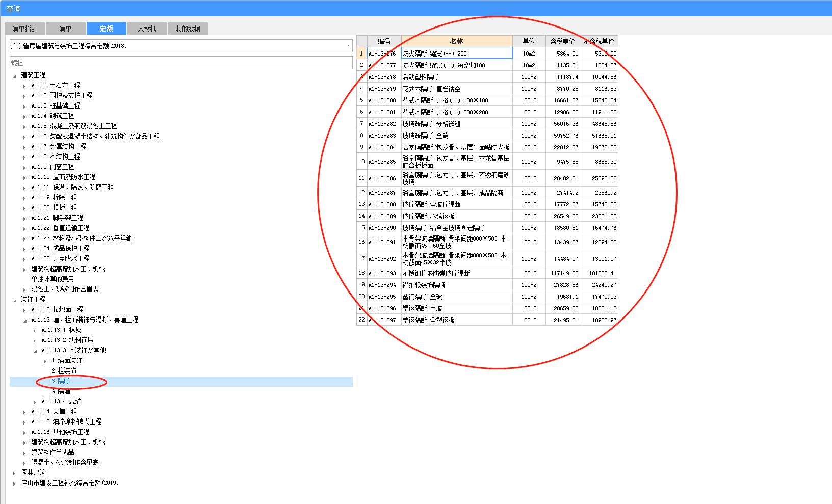Sort by the 不含税单价 column header
The width and height of the screenshot is (832, 504).
coord(599,41)
